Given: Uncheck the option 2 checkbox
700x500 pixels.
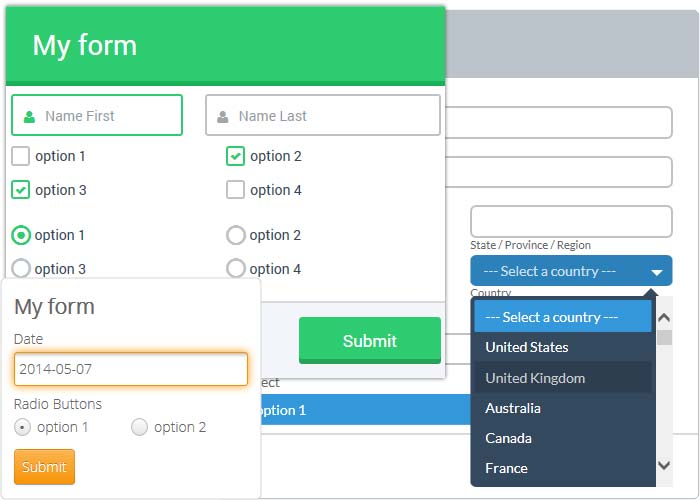Looking at the screenshot, I should 236,156.
